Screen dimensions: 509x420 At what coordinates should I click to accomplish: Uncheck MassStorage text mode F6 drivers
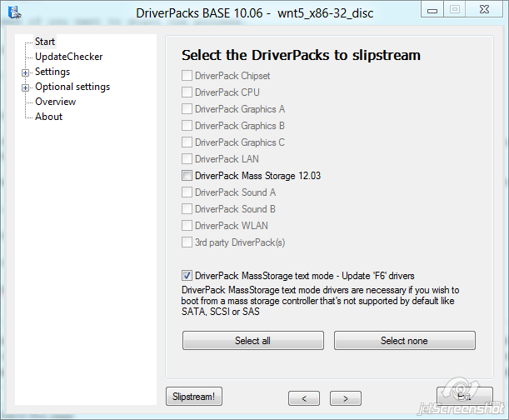pyautogui.click(x=187, y=276)
